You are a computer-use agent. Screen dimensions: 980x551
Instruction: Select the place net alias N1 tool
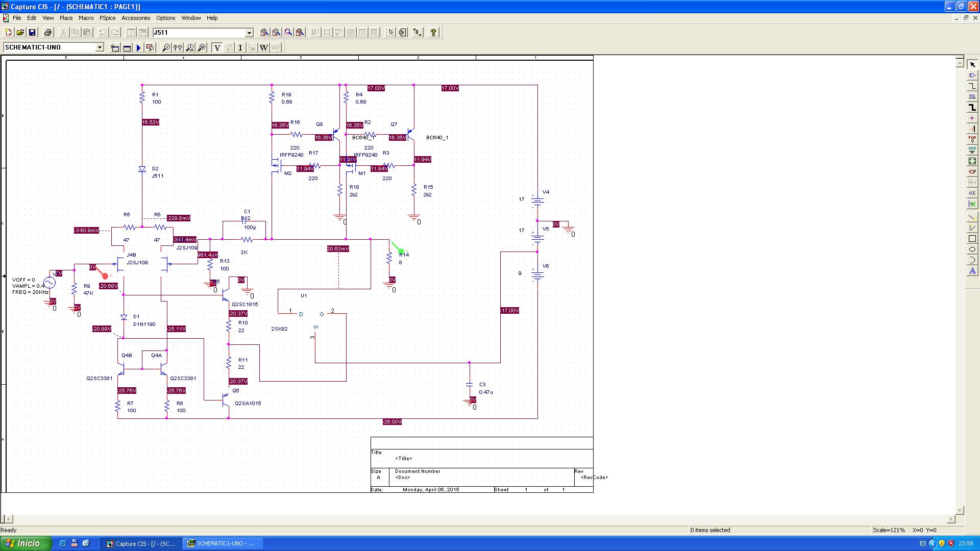[x=972, y=96]
